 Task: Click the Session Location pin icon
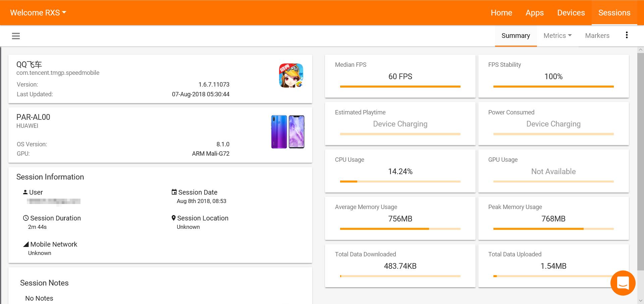[174, 218]
